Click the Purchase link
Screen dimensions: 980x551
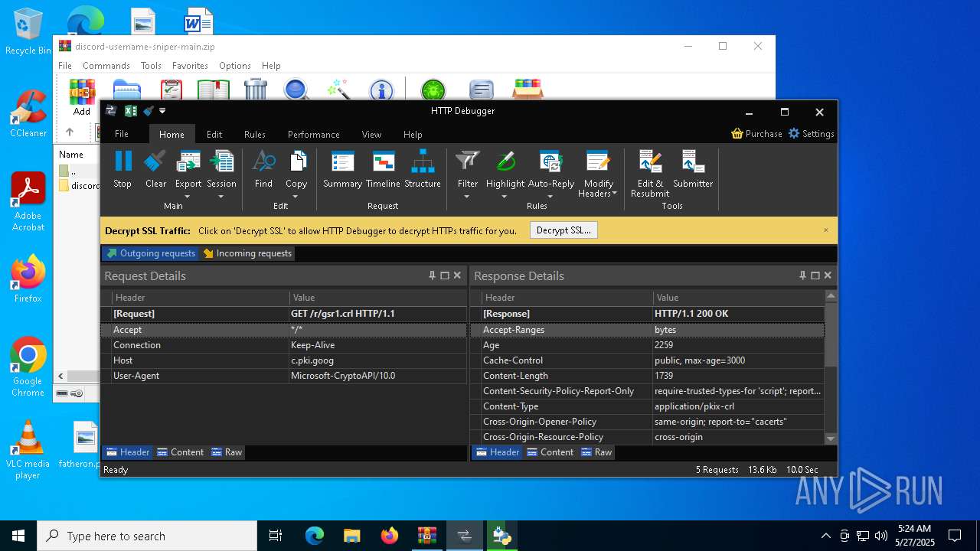click(x=756, y=133)
